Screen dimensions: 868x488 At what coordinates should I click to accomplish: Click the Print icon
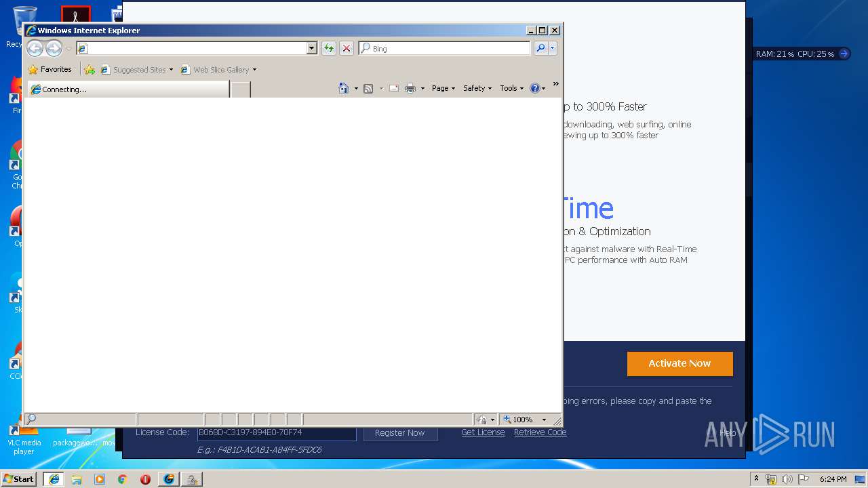pyautogui.click(x=410, y=88)
